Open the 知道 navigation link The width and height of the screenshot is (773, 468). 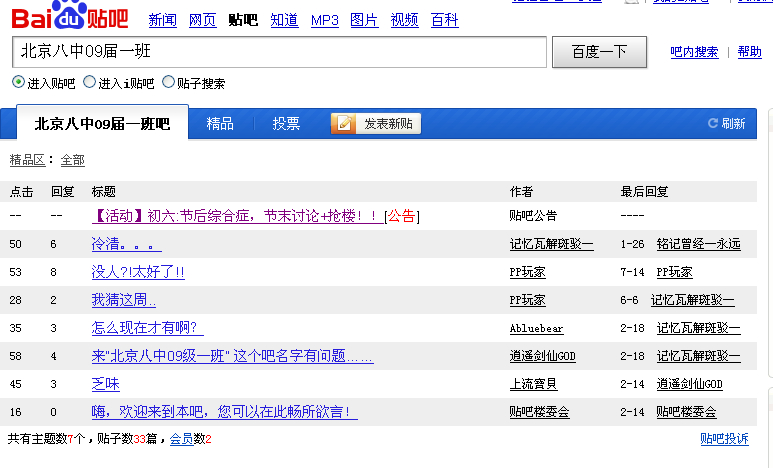pyautogui.click(x=284, y=20)
